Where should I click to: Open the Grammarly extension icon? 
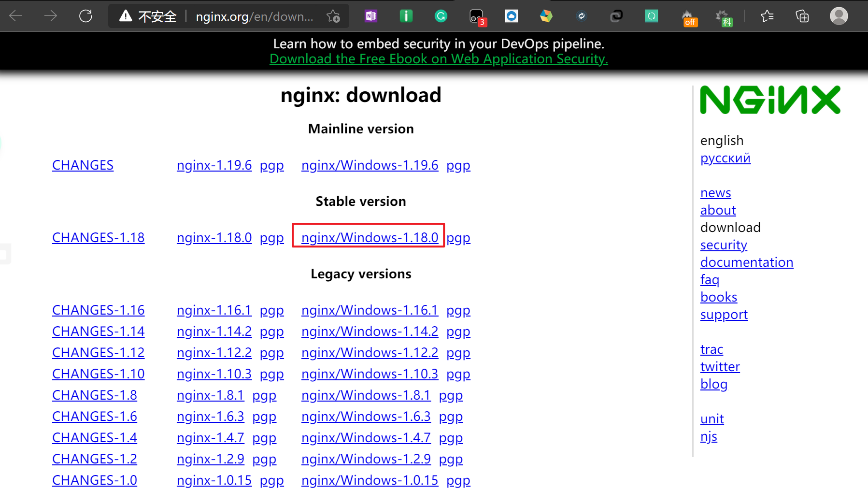click(441, 16)
